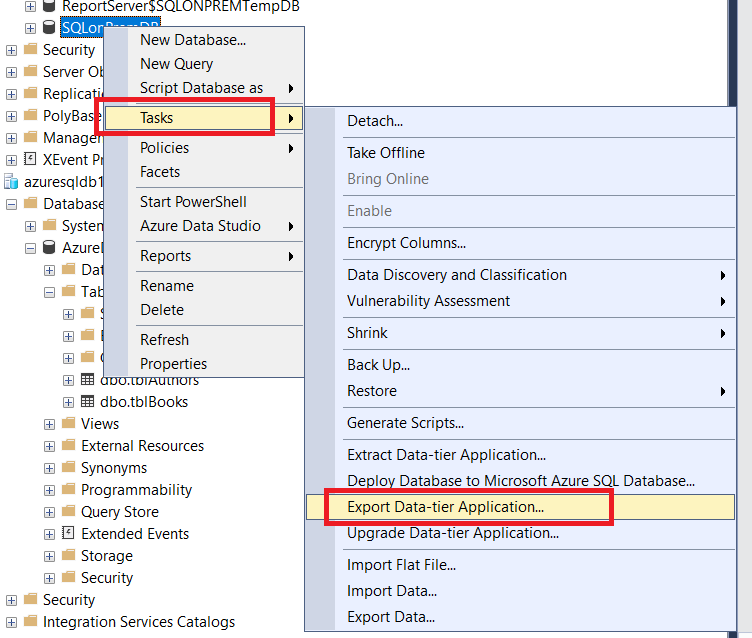Open Script Database as submenu arrow
The height and width of the screenshot is (638, 752).
click(x=291, y=88)
